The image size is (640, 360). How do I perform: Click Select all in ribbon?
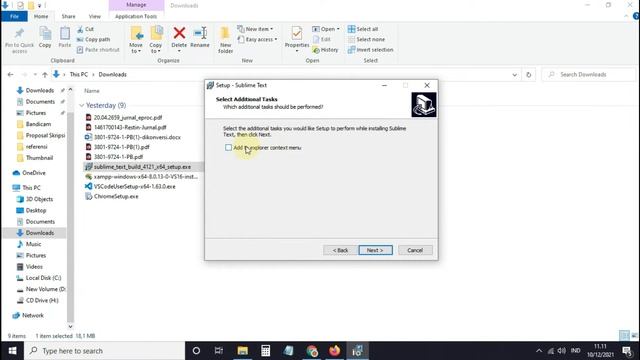click(363, 29)
